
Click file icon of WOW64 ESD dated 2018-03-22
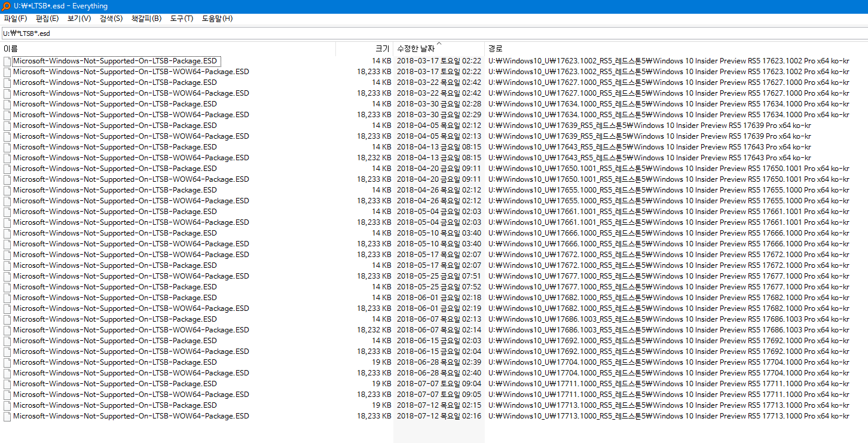7,93
